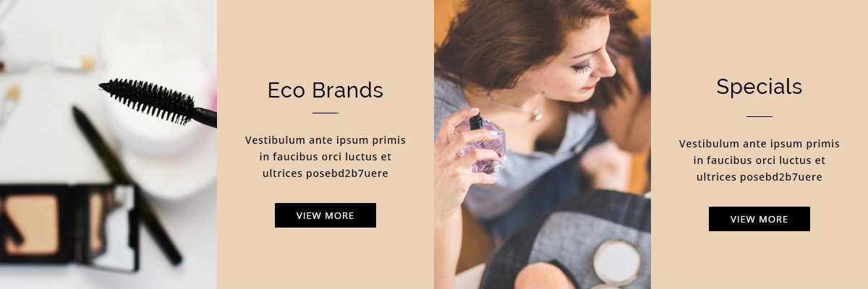Image resolution: width=868 pixels, height=289 pixels.
Task: Click the divider line below Eco Brands
Action: 325,113
